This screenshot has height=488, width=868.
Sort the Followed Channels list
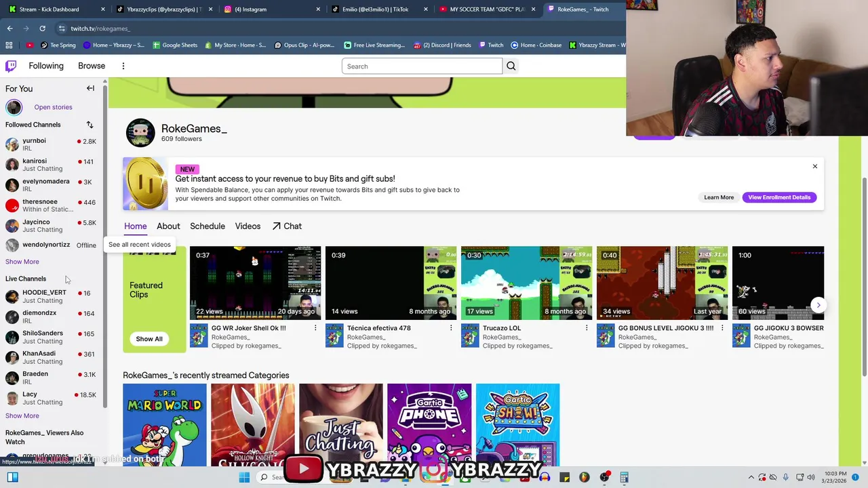[90, 125]
